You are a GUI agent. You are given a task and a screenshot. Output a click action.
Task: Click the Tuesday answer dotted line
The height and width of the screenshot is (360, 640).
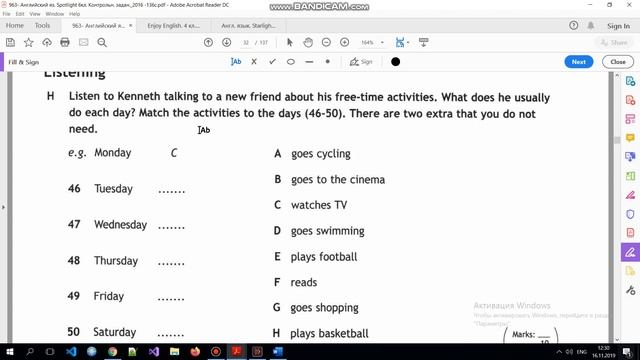(171, 191)
